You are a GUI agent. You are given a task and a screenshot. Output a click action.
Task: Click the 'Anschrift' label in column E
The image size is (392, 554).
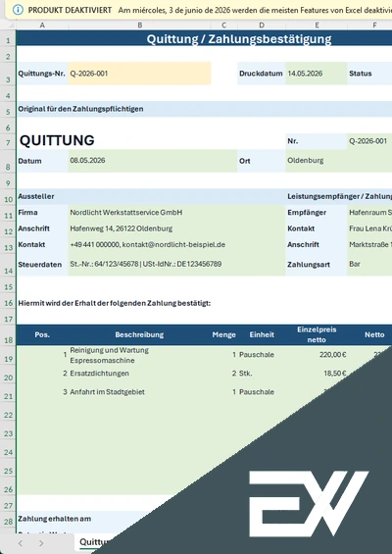(x=317, y=245)
